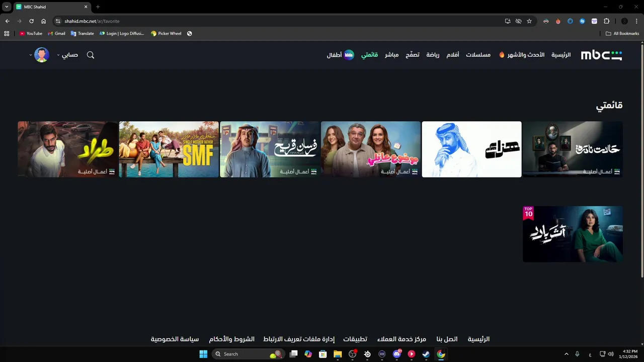The image size is (644, 362).
Task: Open the SMF show thumbnail
Action: coord(169,149)
